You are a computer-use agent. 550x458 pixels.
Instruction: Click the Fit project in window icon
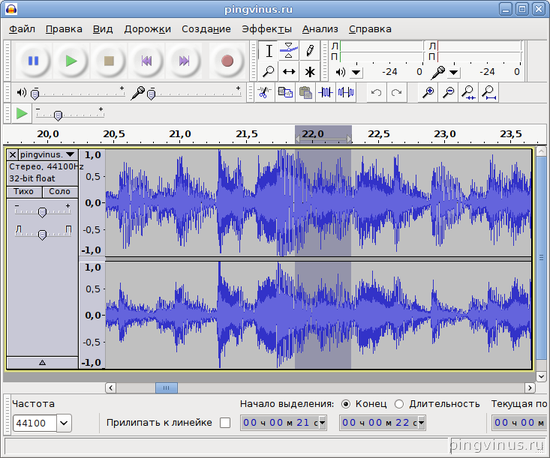coord(489,93)
